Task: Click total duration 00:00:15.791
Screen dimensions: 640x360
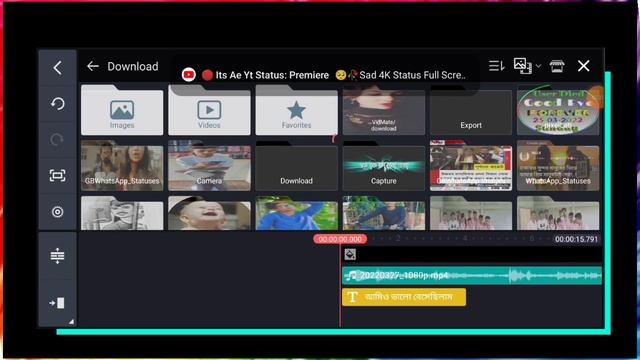Action: (x=576, y=239)
